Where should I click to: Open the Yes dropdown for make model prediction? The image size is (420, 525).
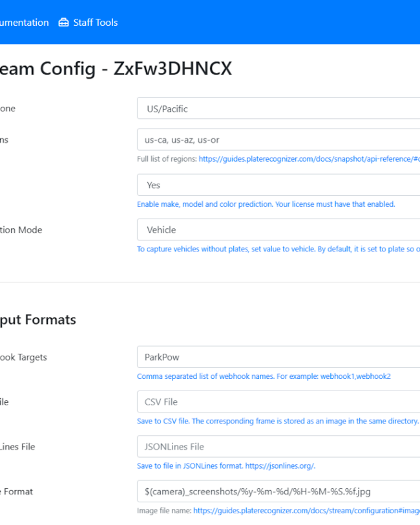(278, 185)
